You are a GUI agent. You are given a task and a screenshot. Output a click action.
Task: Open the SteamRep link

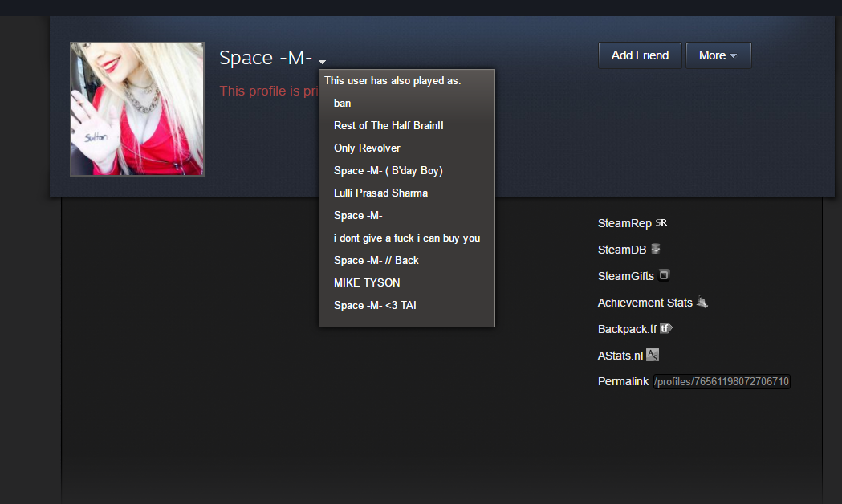[624, 223]
